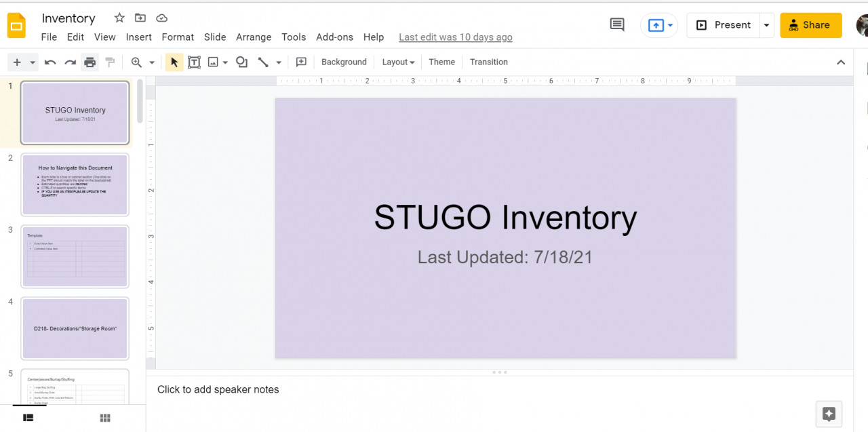Image resolution: width=868 pixels, height=432 pixels.
Task: Open the Explore button icon
Action: click(829, 414)
